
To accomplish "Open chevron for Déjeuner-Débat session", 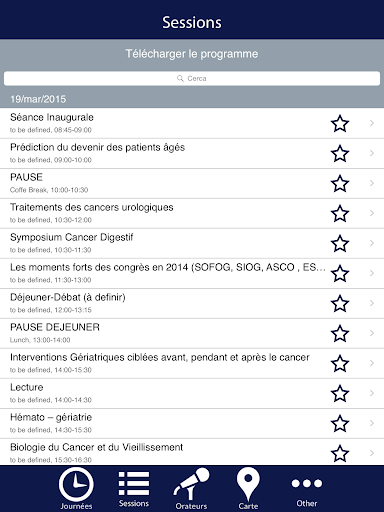I will (x=372, y=303).
